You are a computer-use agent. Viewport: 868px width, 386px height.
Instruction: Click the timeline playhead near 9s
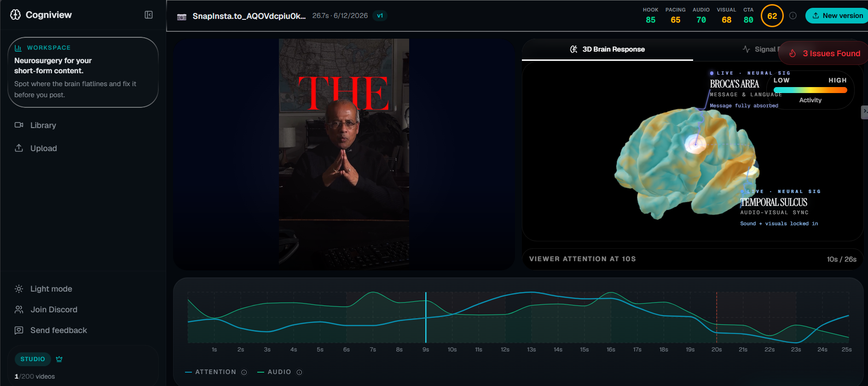pos(426,317)
